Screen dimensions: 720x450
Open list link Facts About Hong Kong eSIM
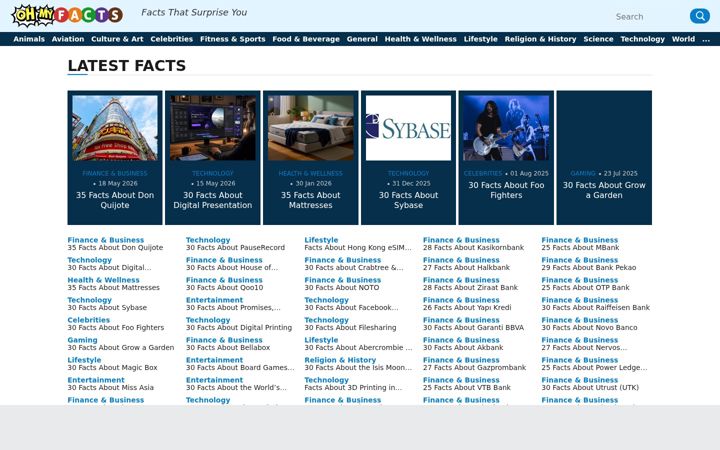tap(358, 248)
